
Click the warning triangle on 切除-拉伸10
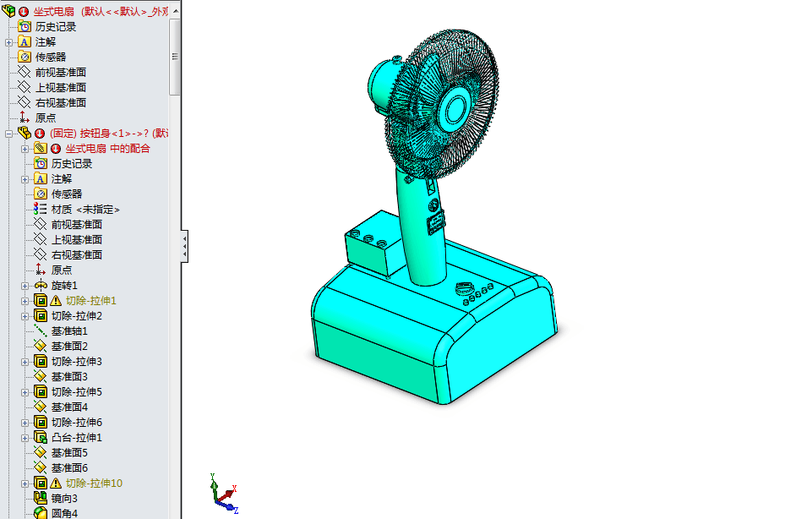click(56, 483)
